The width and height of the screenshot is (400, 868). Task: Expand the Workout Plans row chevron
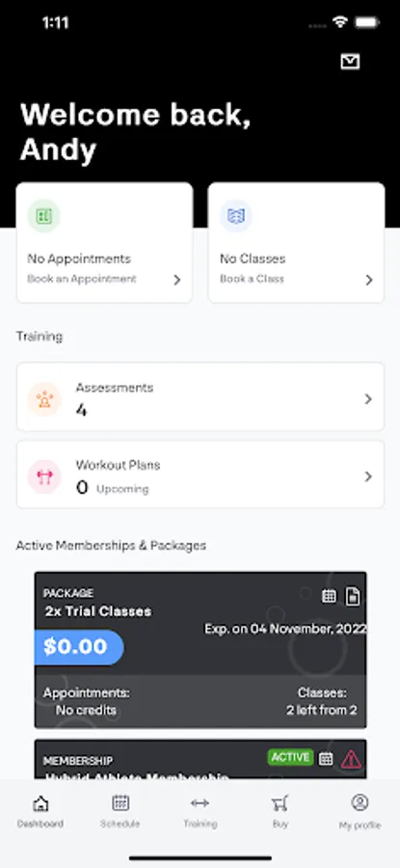(368, 476)
